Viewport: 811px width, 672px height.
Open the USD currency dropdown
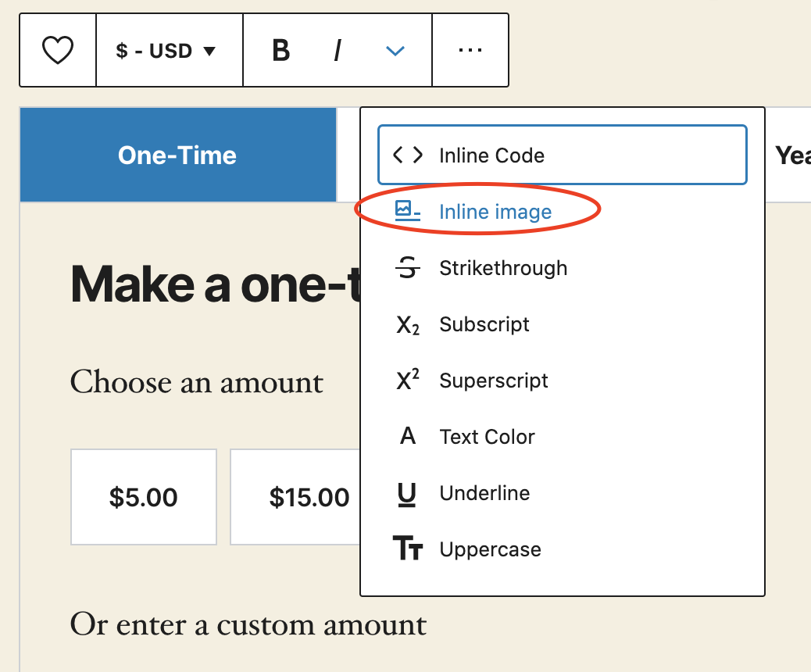(166, 50)
